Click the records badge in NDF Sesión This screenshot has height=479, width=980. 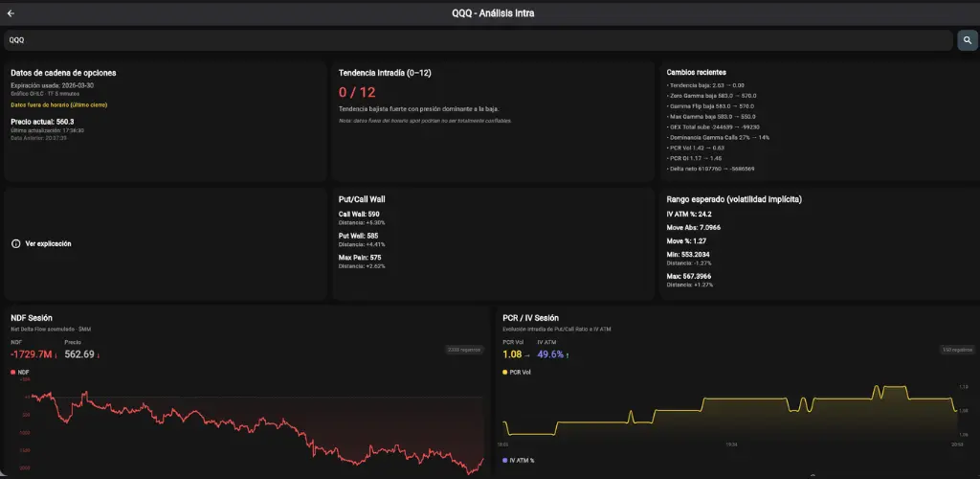coord(464,351)
